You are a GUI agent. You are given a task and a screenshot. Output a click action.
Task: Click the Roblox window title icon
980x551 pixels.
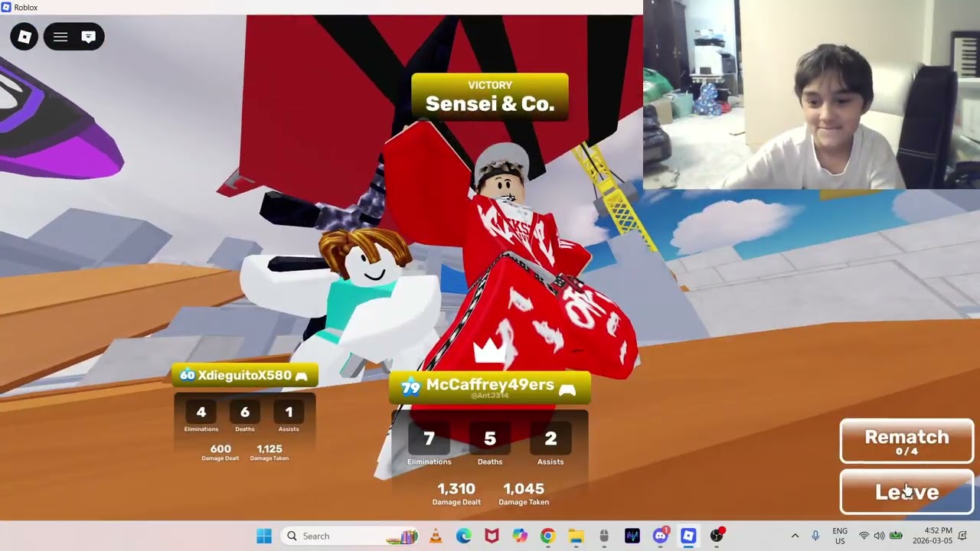tap(6, 7)
